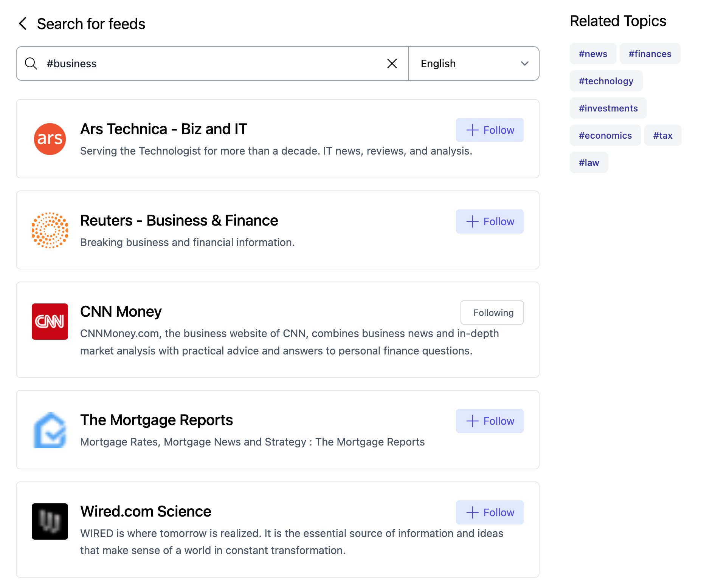
Task: Click Ars Technica description text
Action: point(276,151)
